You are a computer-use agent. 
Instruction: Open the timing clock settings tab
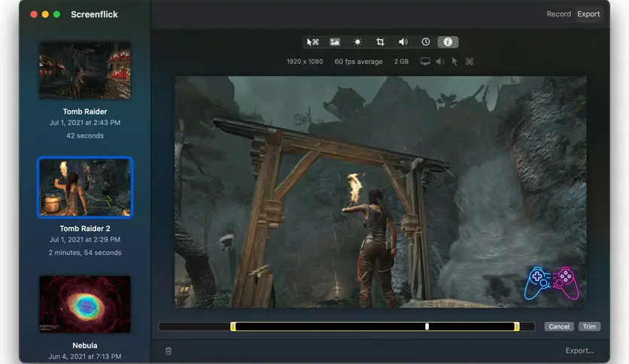(426, 41)
